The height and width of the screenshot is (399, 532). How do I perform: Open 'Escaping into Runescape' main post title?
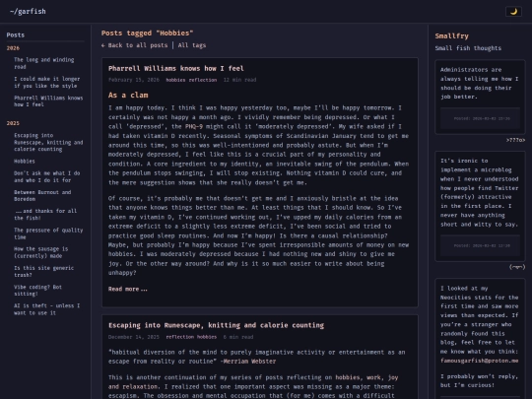pyautogui.click(x=216, y=325)
